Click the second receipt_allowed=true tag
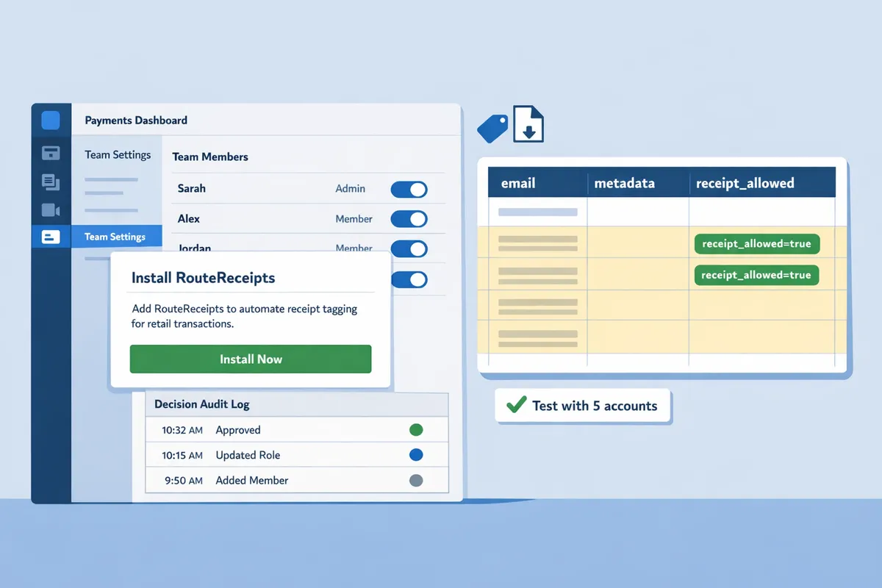 [756, 275]
